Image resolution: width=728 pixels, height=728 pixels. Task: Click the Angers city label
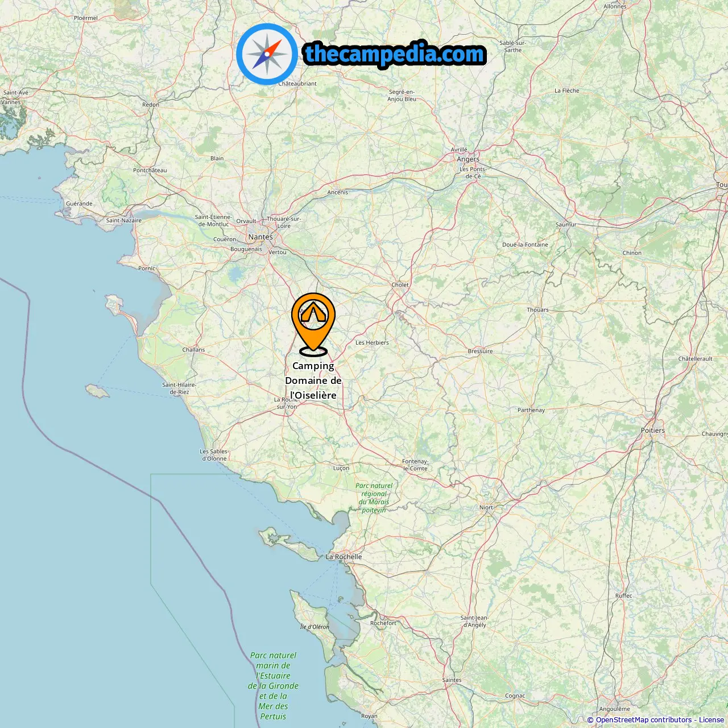point(468,159)
